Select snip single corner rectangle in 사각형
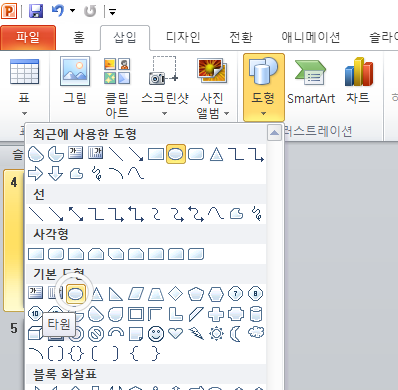This screenshot has height=390, width=398. pyautogui.click(x=76, y=254)
